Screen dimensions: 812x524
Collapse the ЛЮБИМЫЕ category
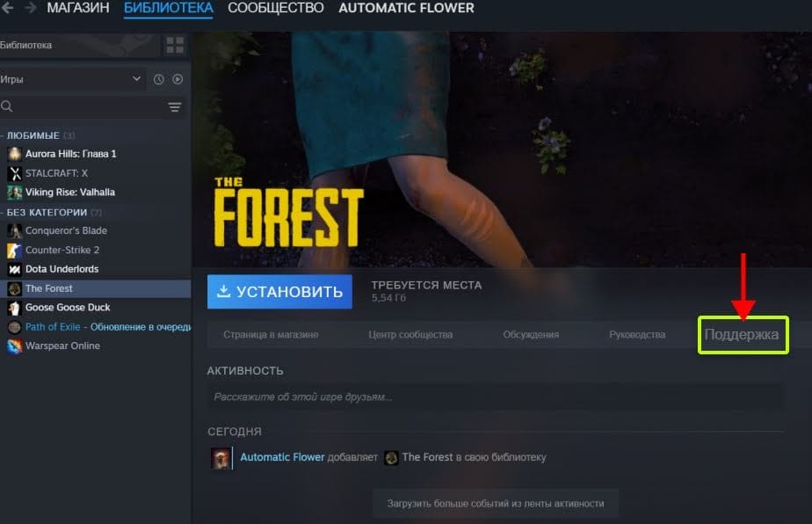[x=33, y=135]
